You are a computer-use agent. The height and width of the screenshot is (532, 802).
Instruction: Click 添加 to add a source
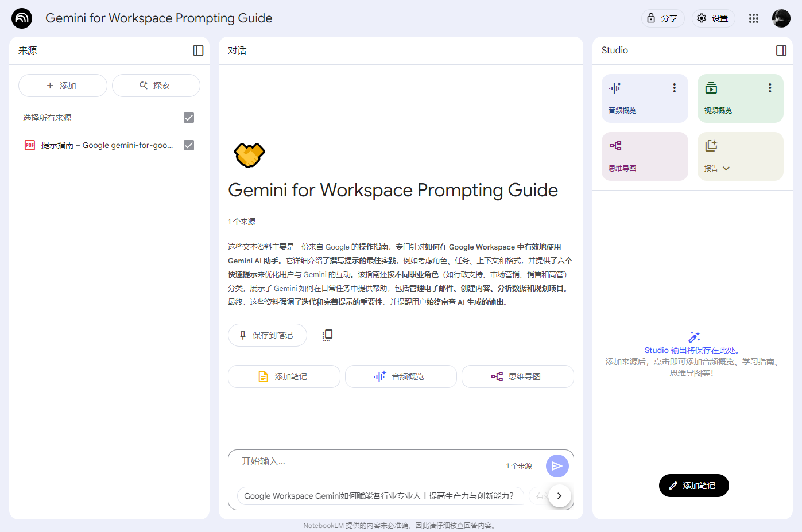pyautogui.click(x=63, y=86)
